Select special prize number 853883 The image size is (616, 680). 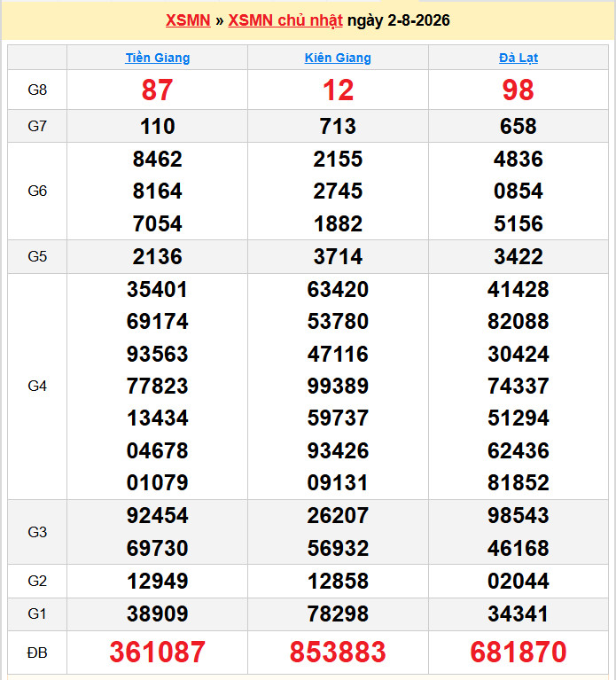pos(338,653)
